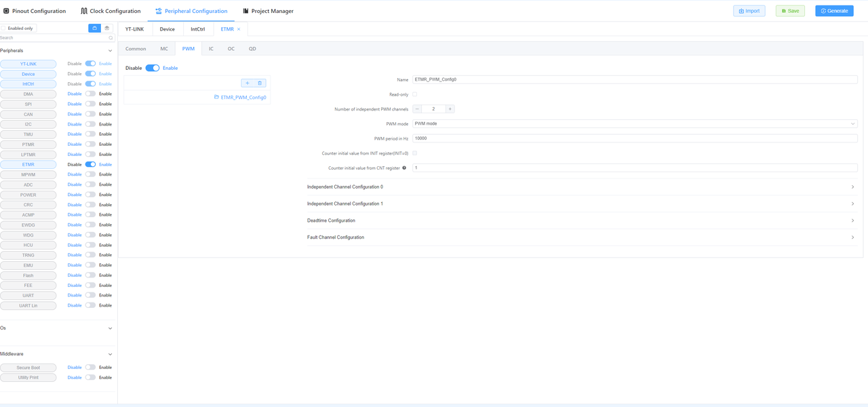
Task: Click the minus stepper for PWM channels
Action: click(x=417, y=109)
